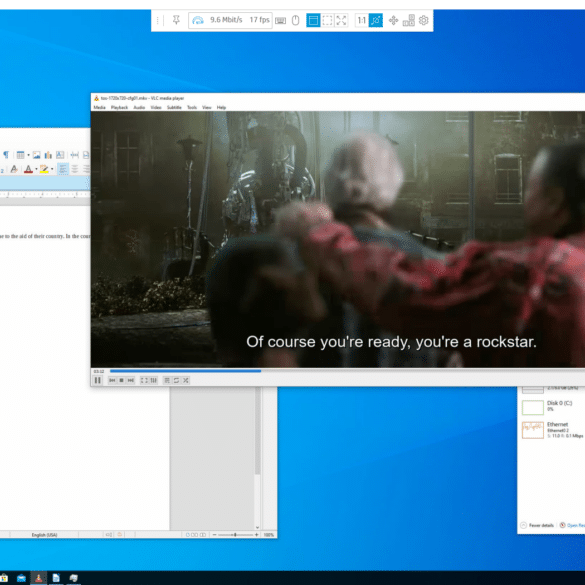The height and width of the screenshot is (585, 585).
Task: Insert page break icon in Writer toolbar
Action: click(x=74, y=154)
